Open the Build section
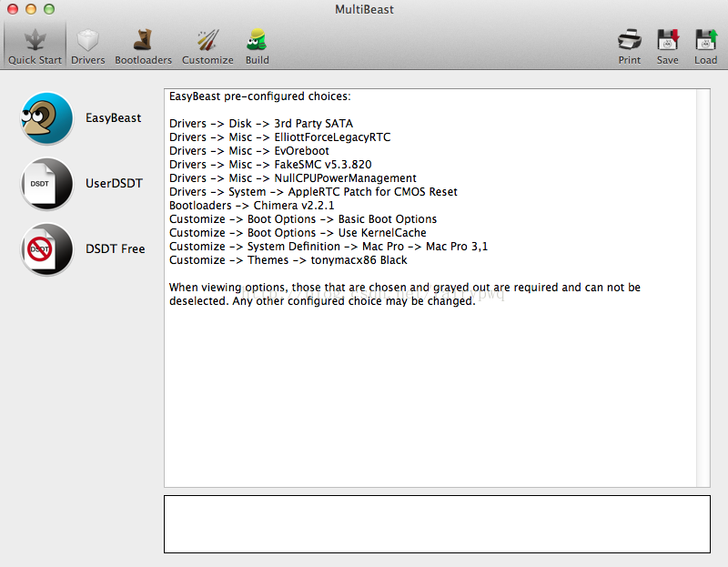The width and height of the screenshot is (728, 567). tap(257, 46)
